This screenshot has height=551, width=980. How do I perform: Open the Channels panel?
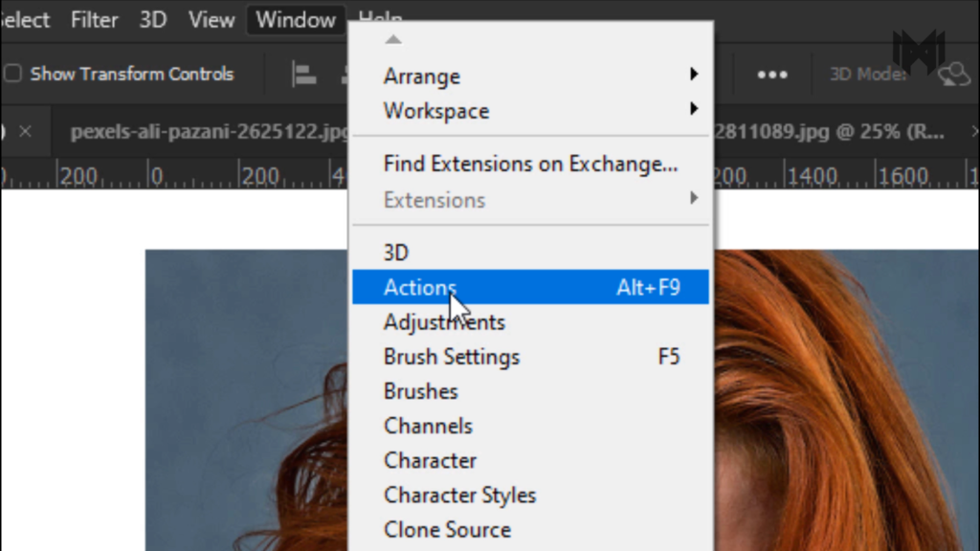(x=530, y=426)
